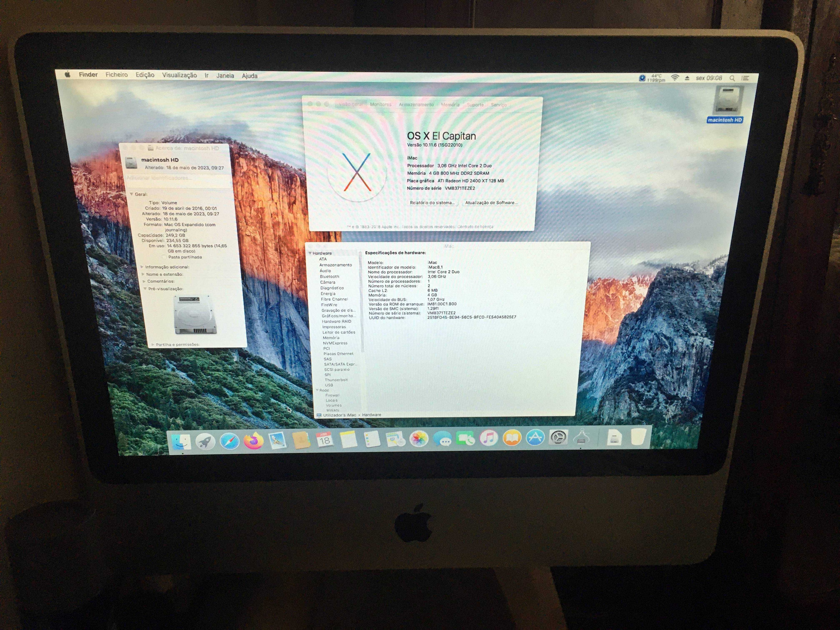Open Spotlight search magnifier
The image size is (840, 630).
pos(732,78)
